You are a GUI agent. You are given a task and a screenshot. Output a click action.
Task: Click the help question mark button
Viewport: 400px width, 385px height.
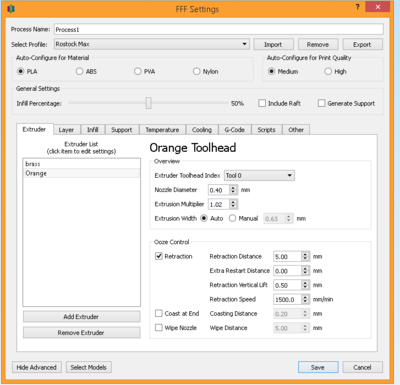point(357,7)
